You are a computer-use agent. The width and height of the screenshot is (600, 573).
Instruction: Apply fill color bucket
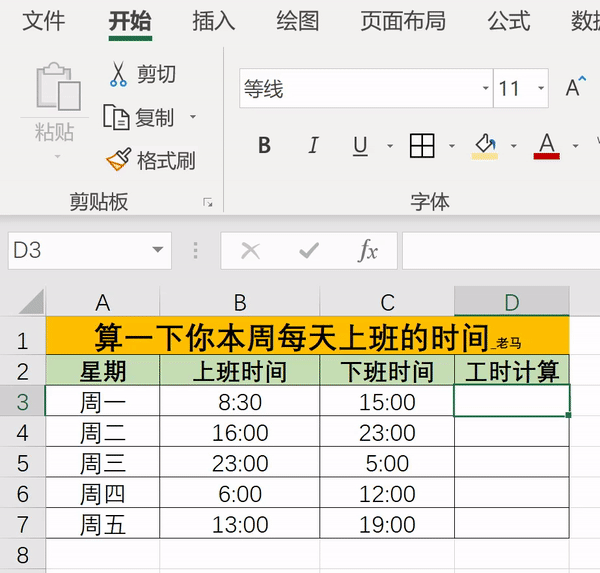484,146
